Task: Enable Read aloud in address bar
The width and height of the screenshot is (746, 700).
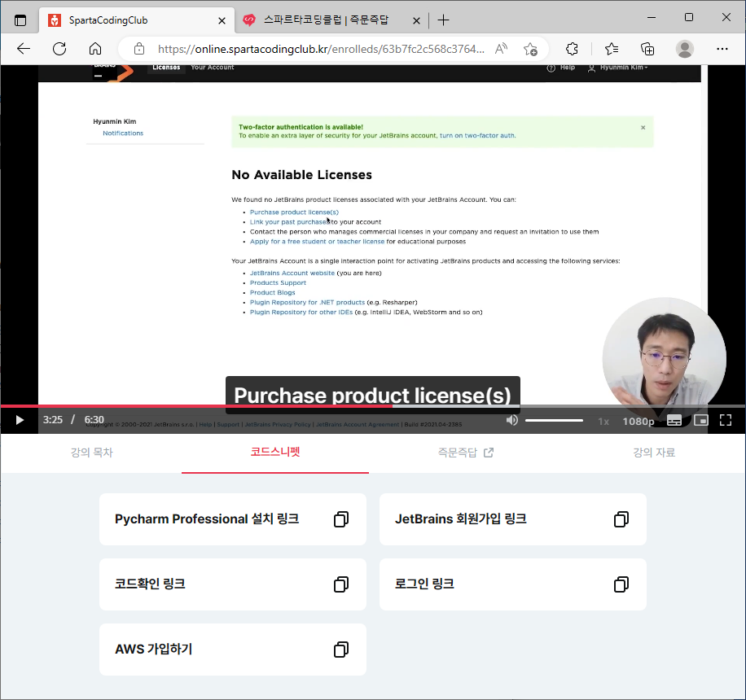Action: point(501,49)
